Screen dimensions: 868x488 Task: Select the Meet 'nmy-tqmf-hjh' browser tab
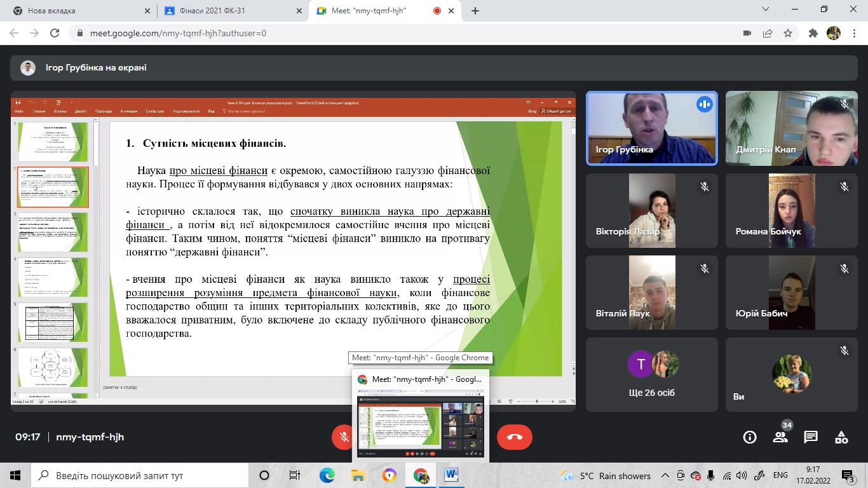pyautogui.click(x=386, y=11)
